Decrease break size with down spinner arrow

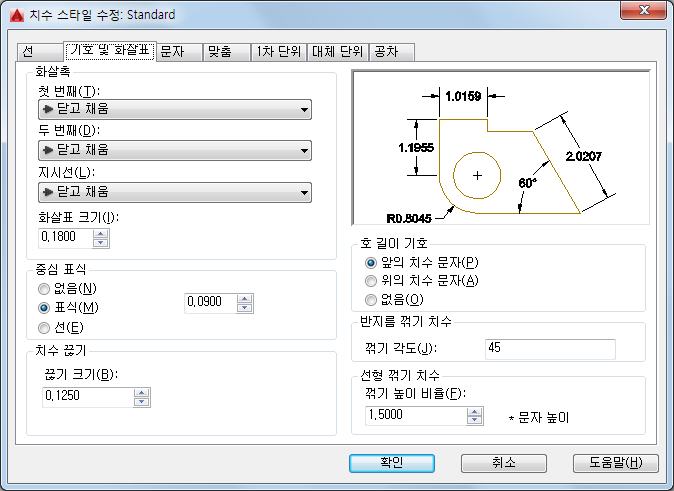pyautogui.click(x=141, y=402)
